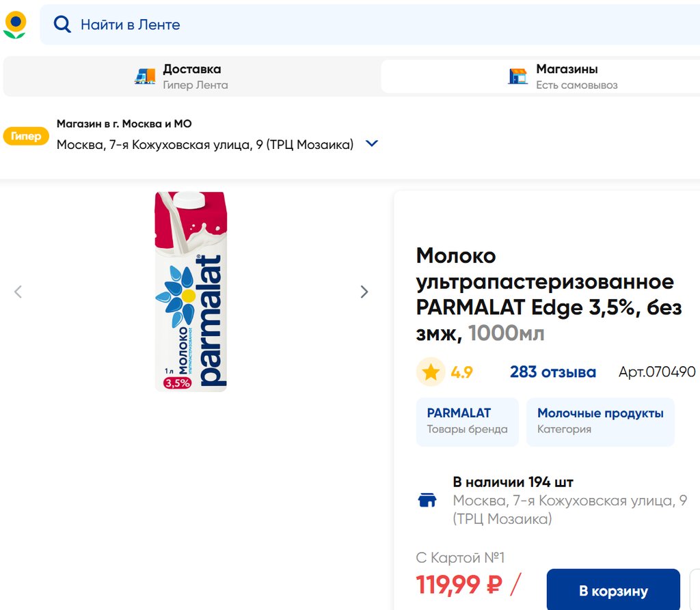Open the 283 отзыва reviews link
The width and height of the screenshot is (700, 610).
click(x=552, y=372)
